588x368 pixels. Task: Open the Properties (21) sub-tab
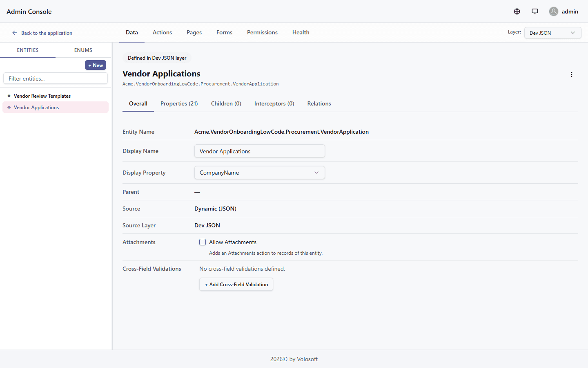[179, 103]
